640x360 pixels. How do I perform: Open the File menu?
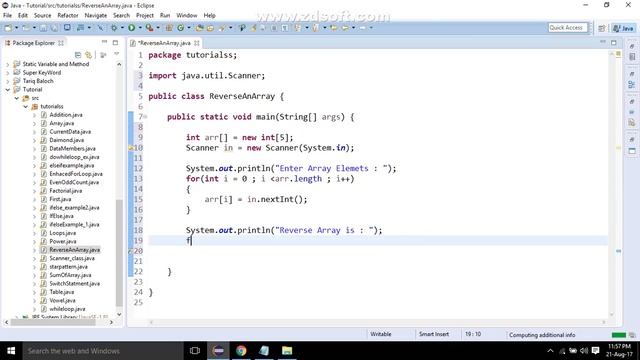click(x=7, y=16)
